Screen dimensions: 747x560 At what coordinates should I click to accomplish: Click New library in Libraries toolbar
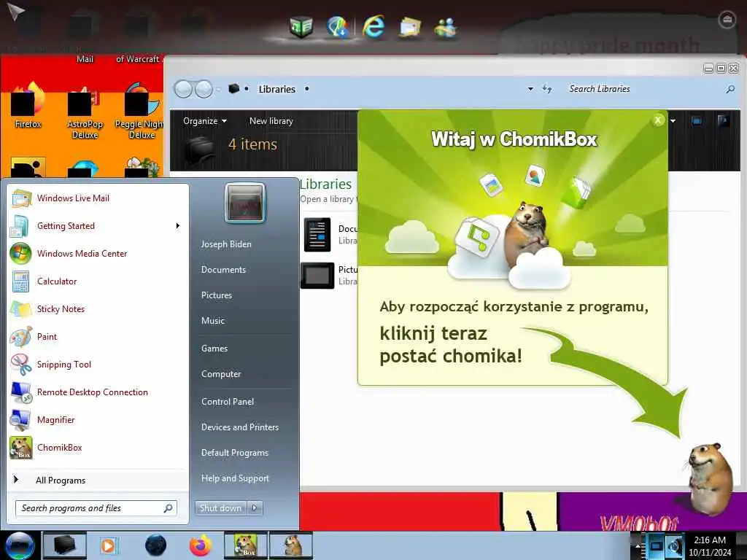(271, 121)
